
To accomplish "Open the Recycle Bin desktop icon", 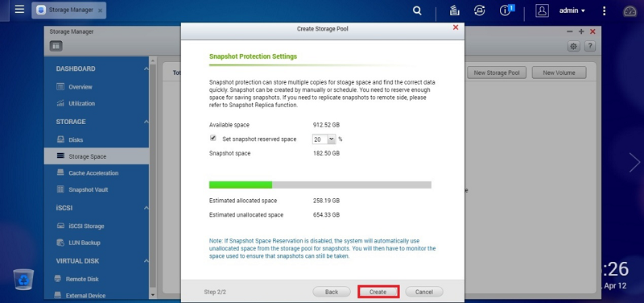I will pyautogui.click(x=23, y=279).
